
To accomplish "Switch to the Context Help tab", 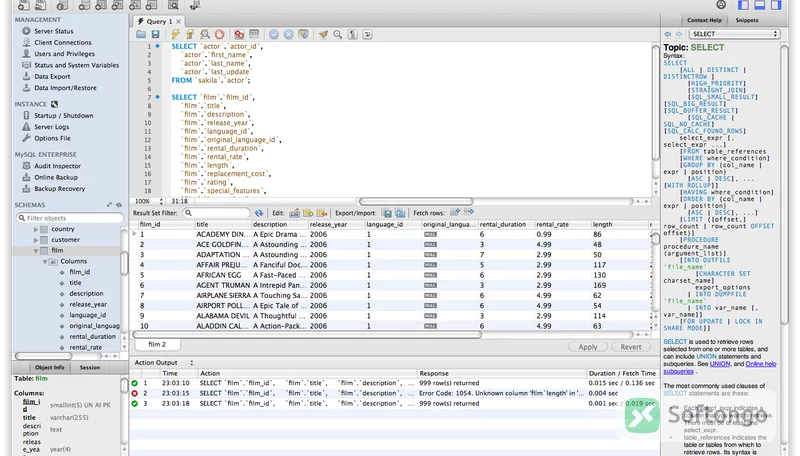I will (x=704, y=20).
